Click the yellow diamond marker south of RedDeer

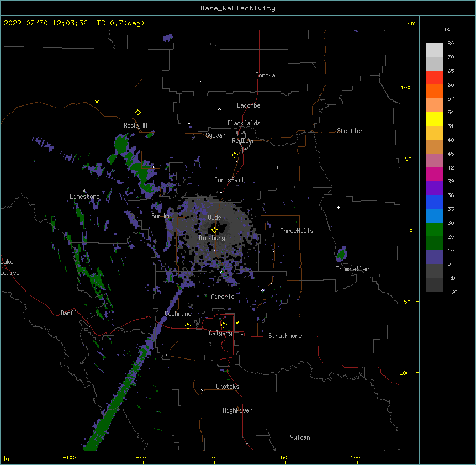[x=235, y=155]
